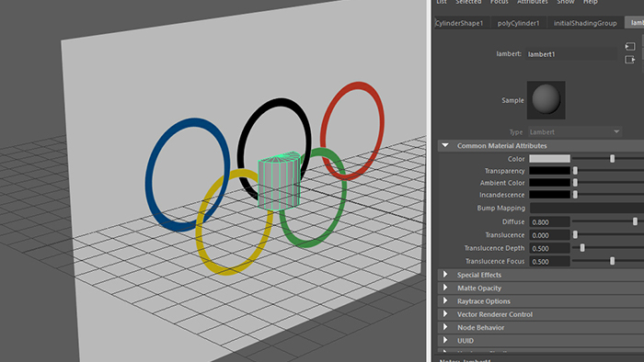The width and height of the screenshot is (644, 362).
Task: Click the Ambient Color swatch
Action: [549, 183]
